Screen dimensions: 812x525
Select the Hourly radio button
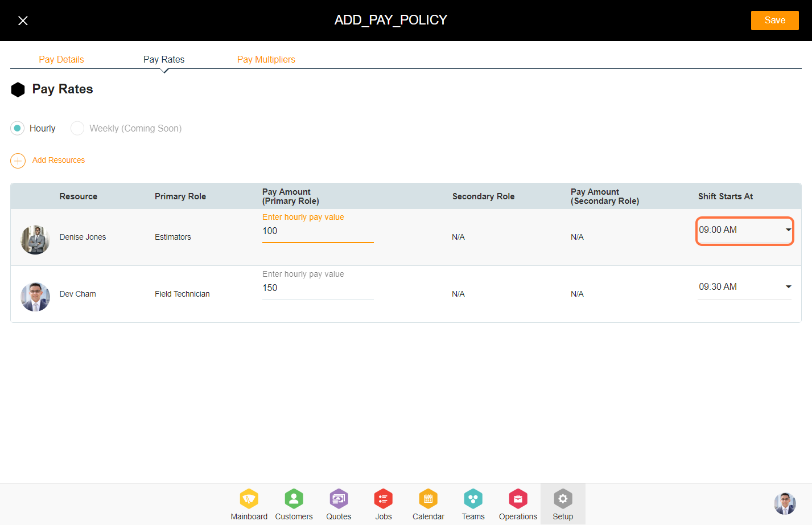[18, 128]
